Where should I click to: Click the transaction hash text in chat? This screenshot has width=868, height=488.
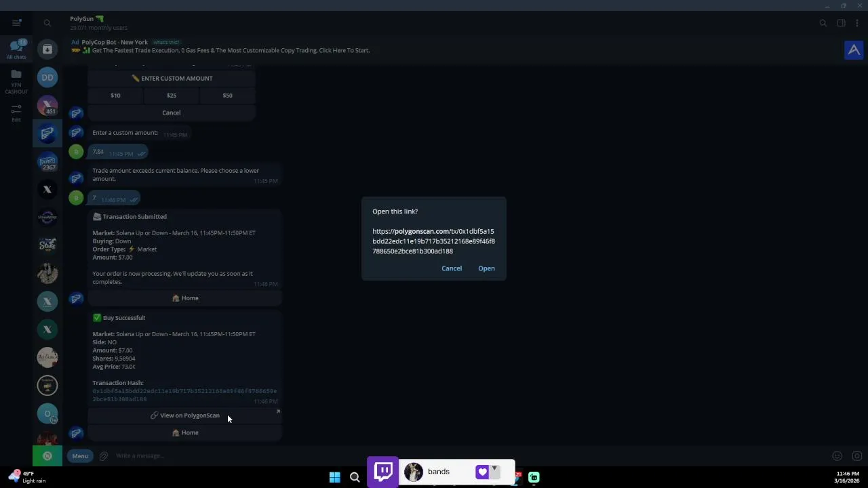pyautogui.click(x=184, y=395)
